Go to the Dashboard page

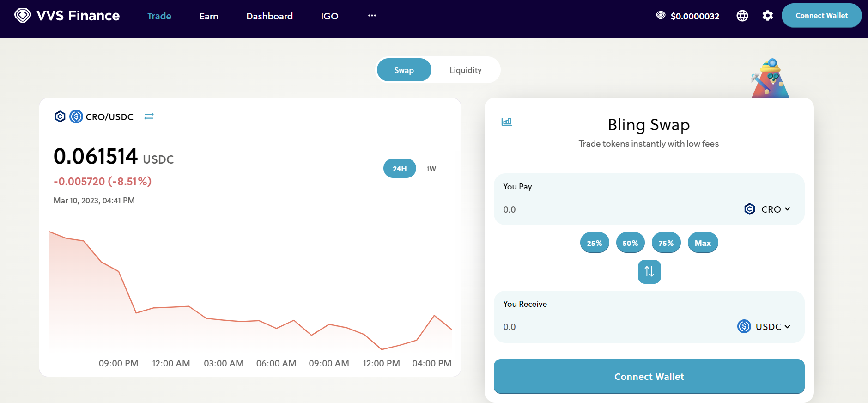[270, 16]
